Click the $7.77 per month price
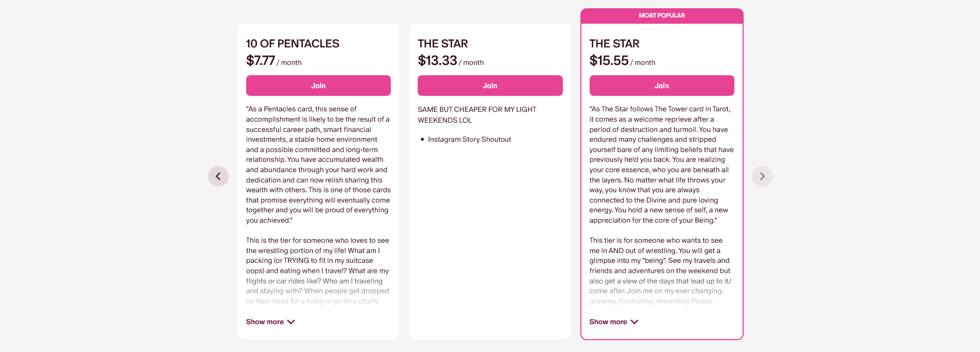Screen dimensions: 980x352 click(273, 61)
